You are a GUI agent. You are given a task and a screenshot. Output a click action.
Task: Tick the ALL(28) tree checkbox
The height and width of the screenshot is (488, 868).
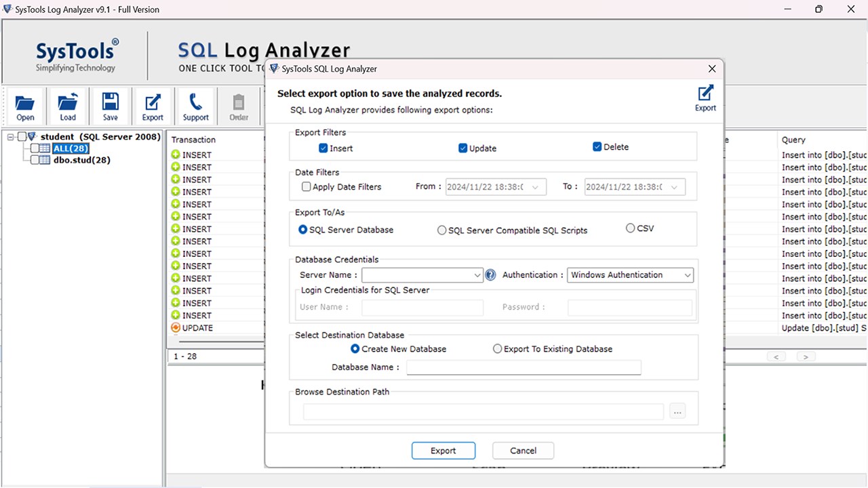pyautogui.click(x=35, y=148)
